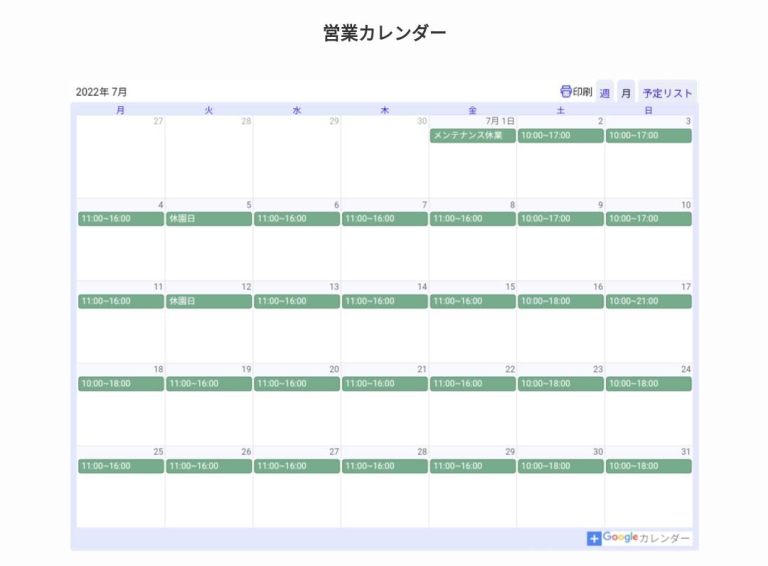
Task: Click the printer icon next to 印刷
Action: [x=565, y=91]
